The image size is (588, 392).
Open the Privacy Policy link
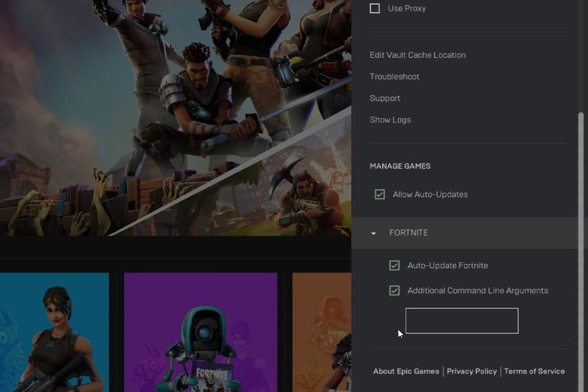pos(472,371)
